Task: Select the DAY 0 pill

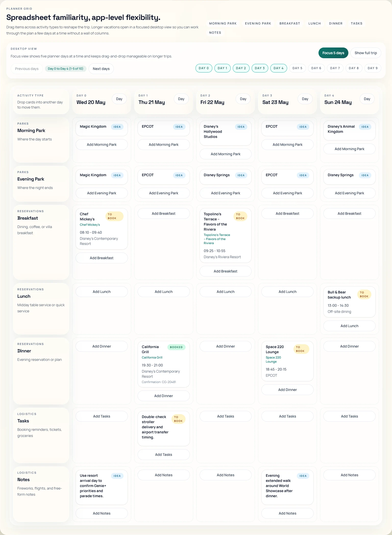Action: pyautogui.click(x=204, y=68)
